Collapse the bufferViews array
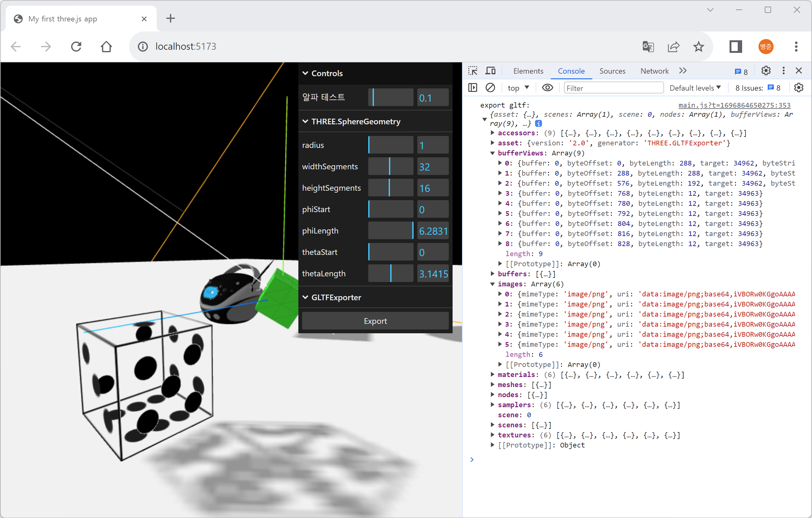The height and width of the screenshot is (518, 812). coord(492,153)
